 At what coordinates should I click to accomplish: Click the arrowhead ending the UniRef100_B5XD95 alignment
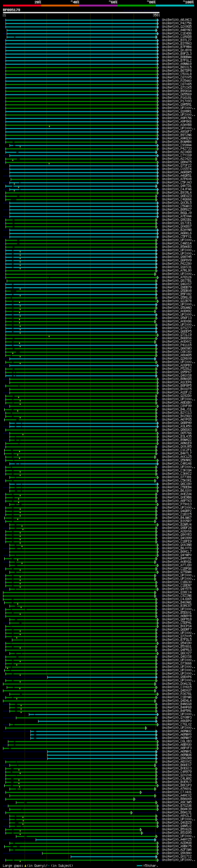pos(142,833)
